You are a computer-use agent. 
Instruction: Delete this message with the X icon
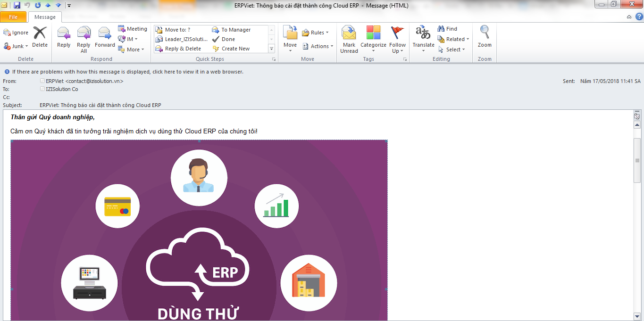[x=40, y=37]
